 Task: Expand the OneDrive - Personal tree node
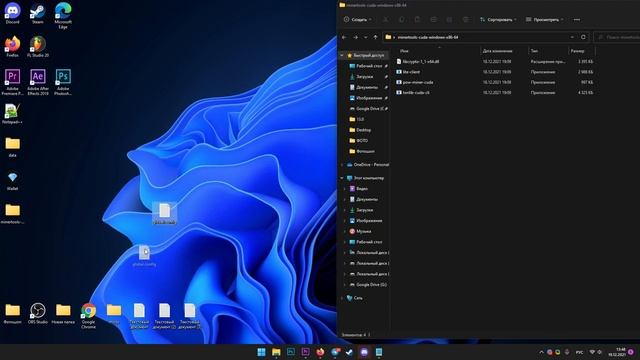tap(342, 165)
